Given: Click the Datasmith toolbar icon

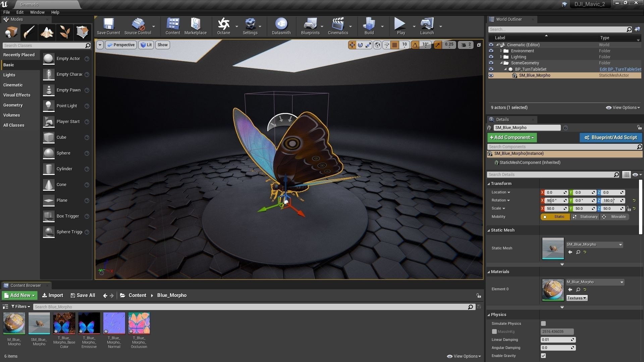Looking at the screenshot, I should 281,26.
